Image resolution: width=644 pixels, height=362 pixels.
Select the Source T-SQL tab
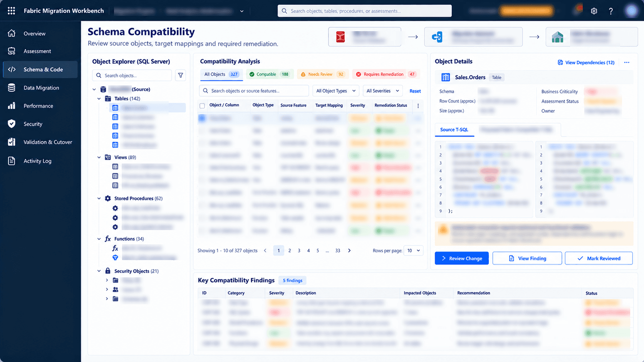coord(454,130)
